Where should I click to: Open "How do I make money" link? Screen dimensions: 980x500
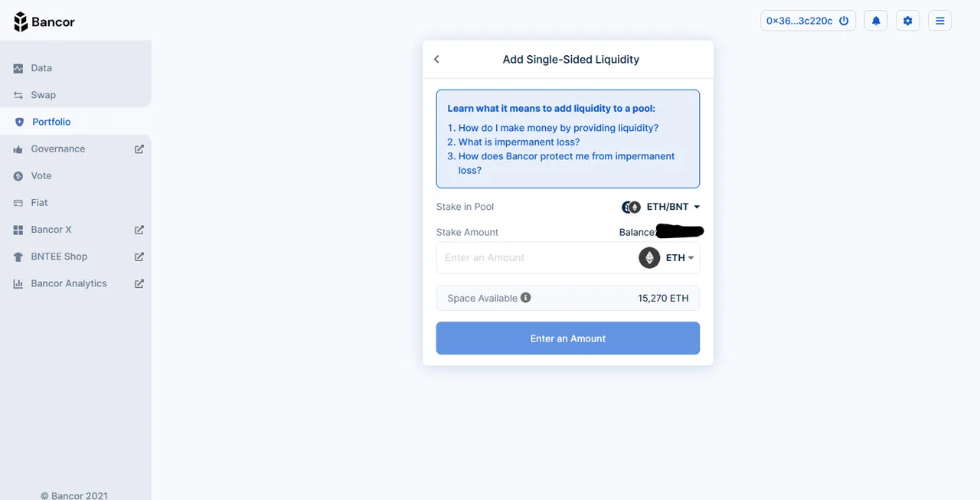558,128
